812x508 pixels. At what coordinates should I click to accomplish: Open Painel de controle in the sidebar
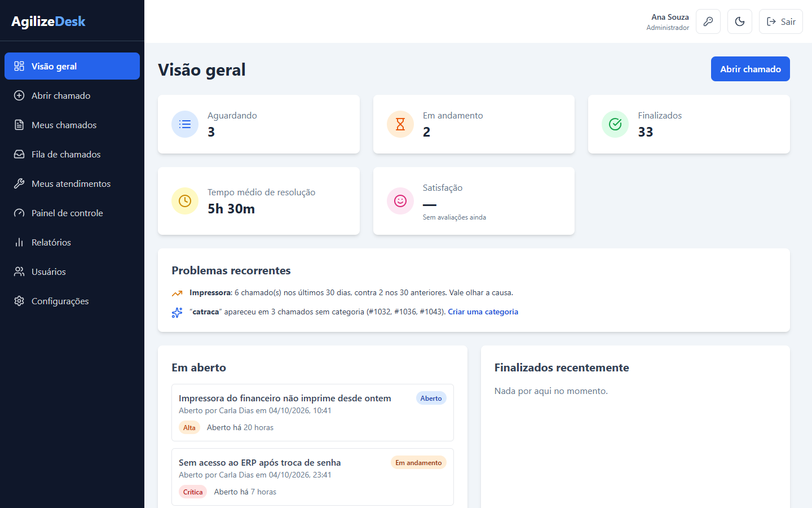(72, 213)
